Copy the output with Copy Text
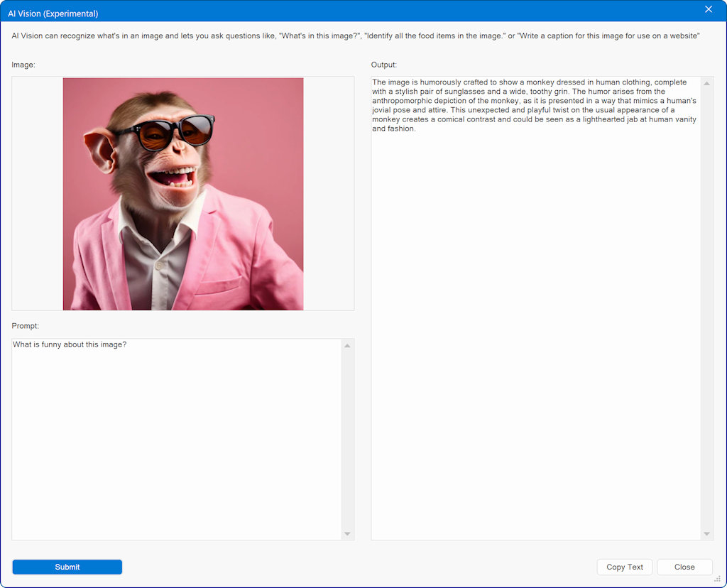This screenshot has width=727, height=588. click(625, 567)
